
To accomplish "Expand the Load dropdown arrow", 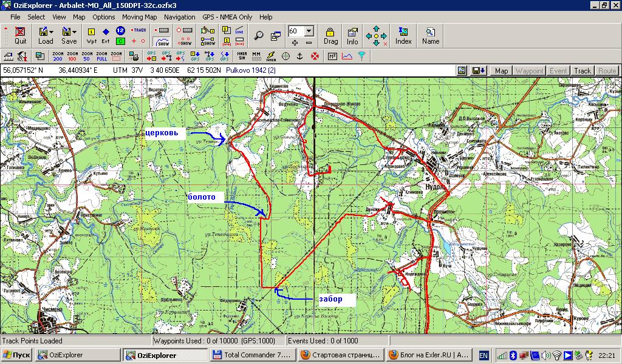I will tap(52, 31).
